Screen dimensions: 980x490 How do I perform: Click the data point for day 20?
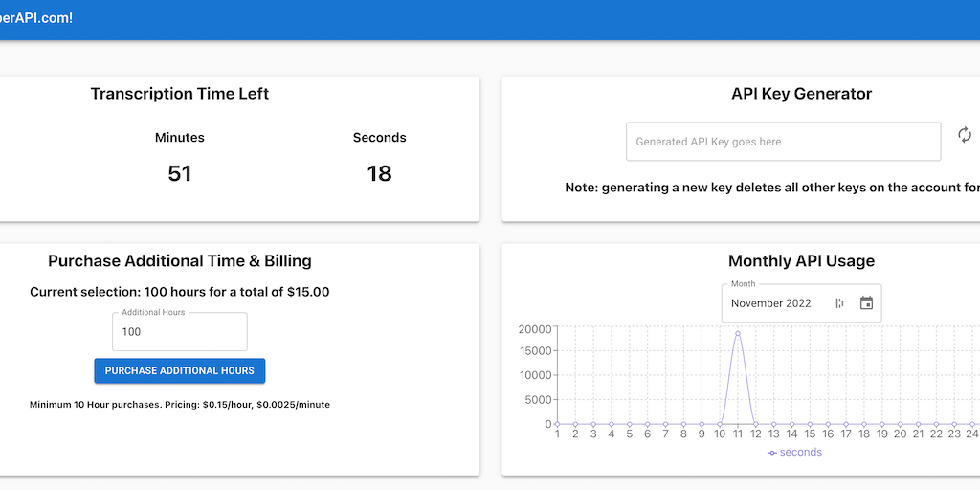coord(901,424)
